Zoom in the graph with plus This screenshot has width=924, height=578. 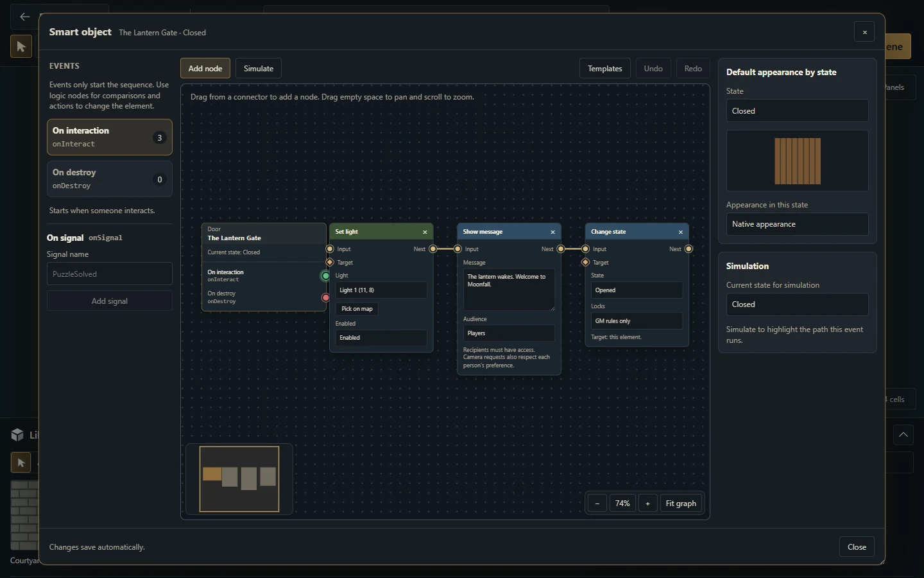pyautogui.click(x=648, y=504)
